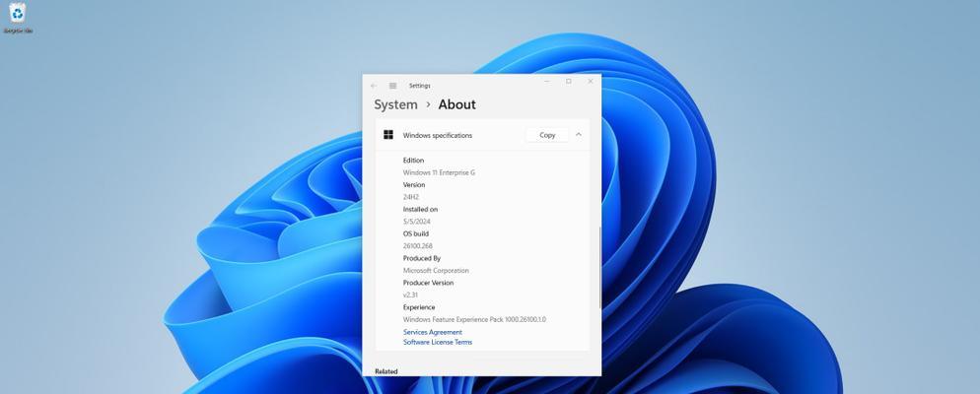Image resolution: width=980 pixels, height=394 pixels.
Task: Open the Software License Terms link
Action: click(438, 342)
